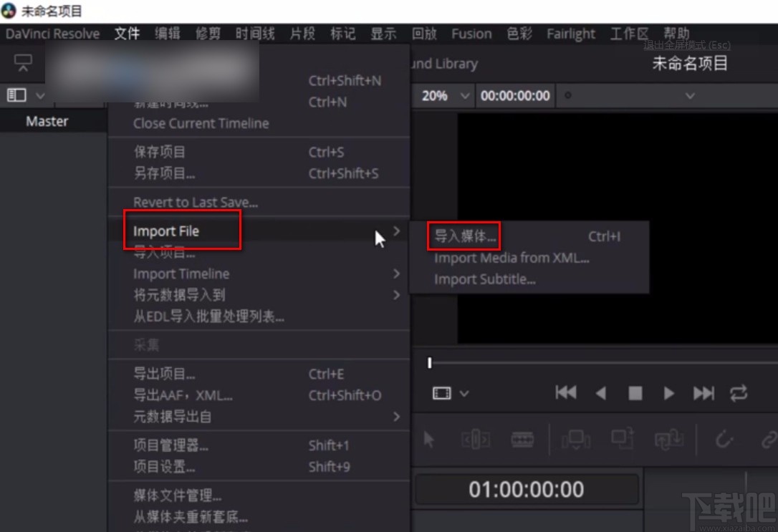778x532 pixels.
Task: Click the screen cast icon above Master
Action: [22, 63]
